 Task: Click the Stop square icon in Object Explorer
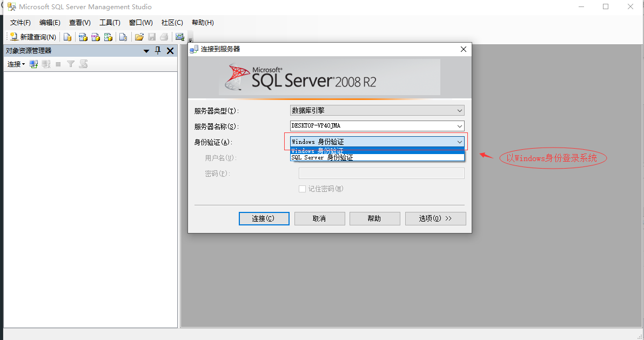[x=58, y=64]
